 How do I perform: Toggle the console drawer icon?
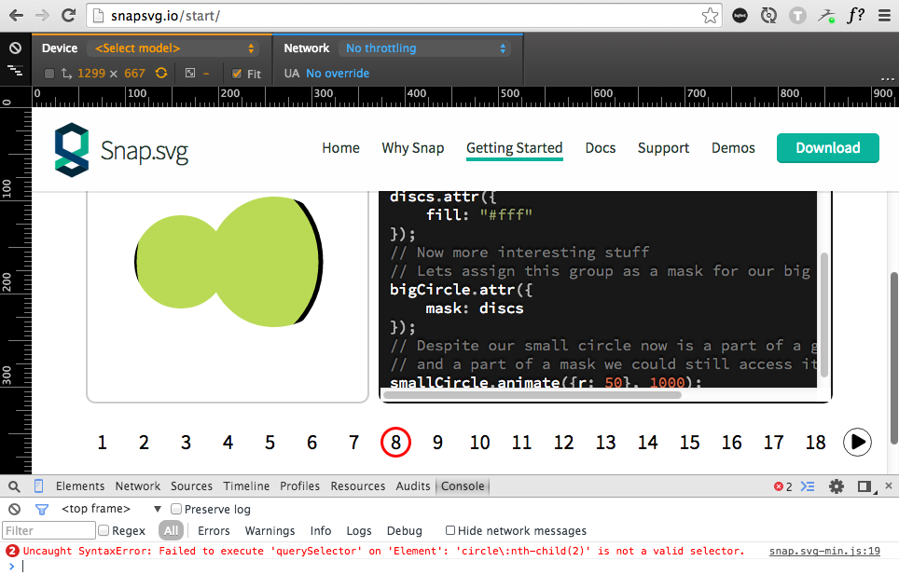pyautogui.click(x=808, y=486)
